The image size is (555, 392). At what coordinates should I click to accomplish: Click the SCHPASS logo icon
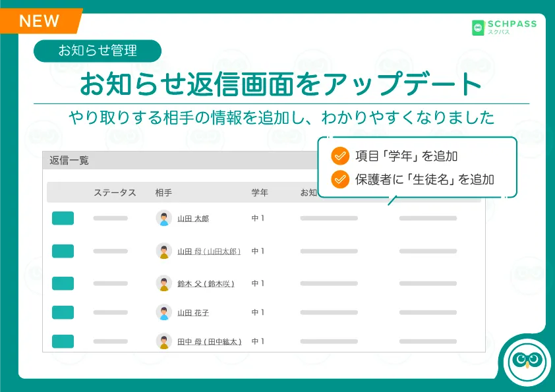click(478, 28)
